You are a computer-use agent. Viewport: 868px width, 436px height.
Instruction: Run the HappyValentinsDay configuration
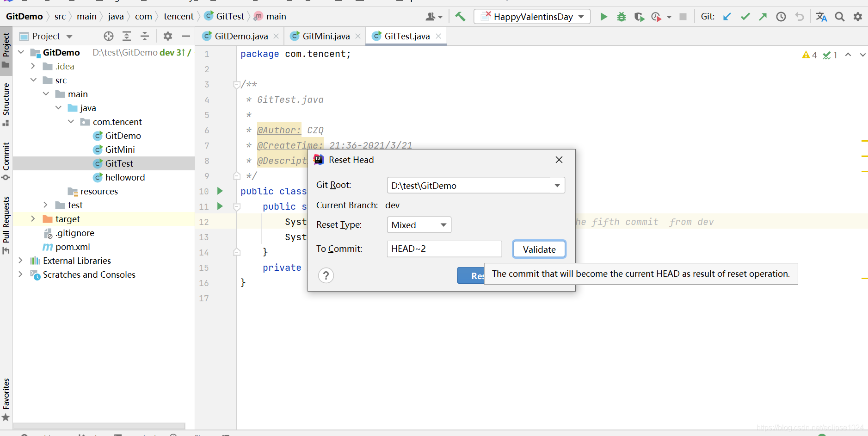[603, 17]
